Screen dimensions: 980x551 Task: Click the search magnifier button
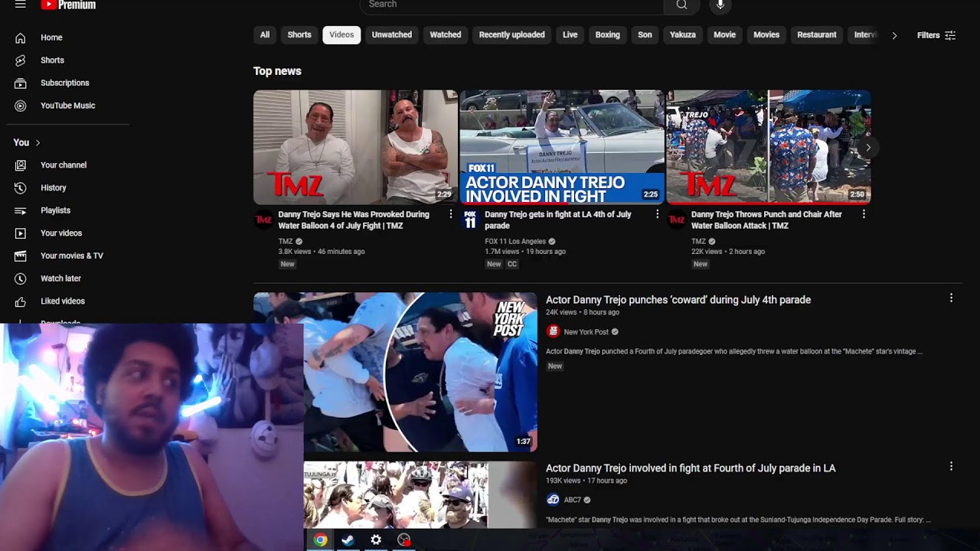(681, 5)
